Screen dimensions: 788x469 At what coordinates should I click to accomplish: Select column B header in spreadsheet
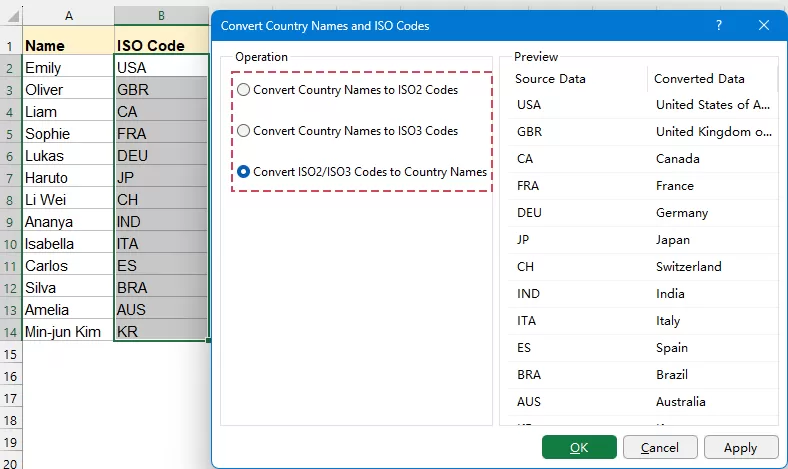pyautogui.click(x=161, y=16)
